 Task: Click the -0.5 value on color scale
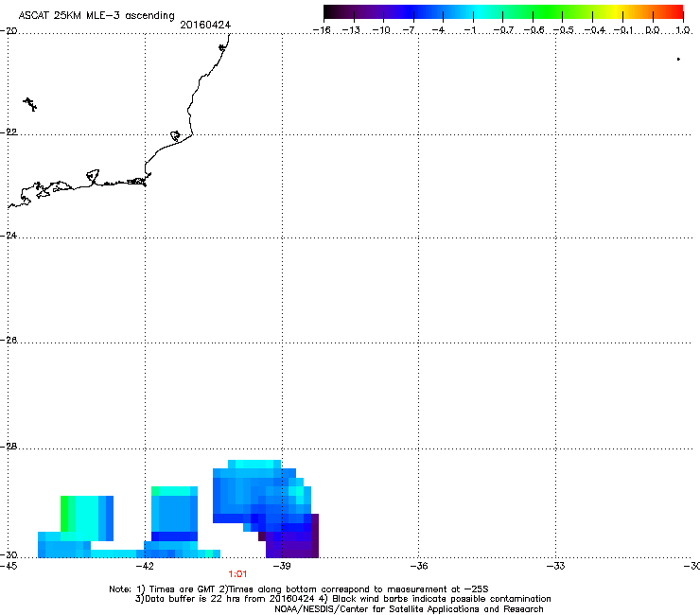564,30
